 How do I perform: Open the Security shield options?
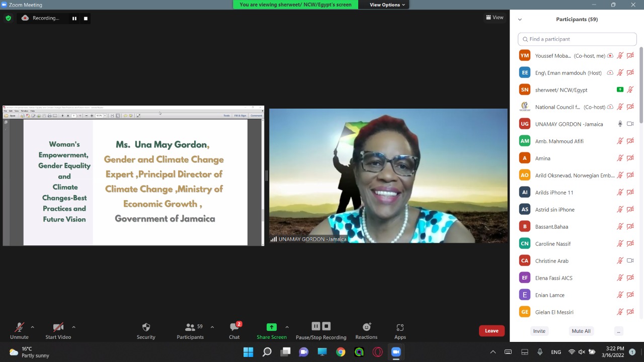point(146,330)
